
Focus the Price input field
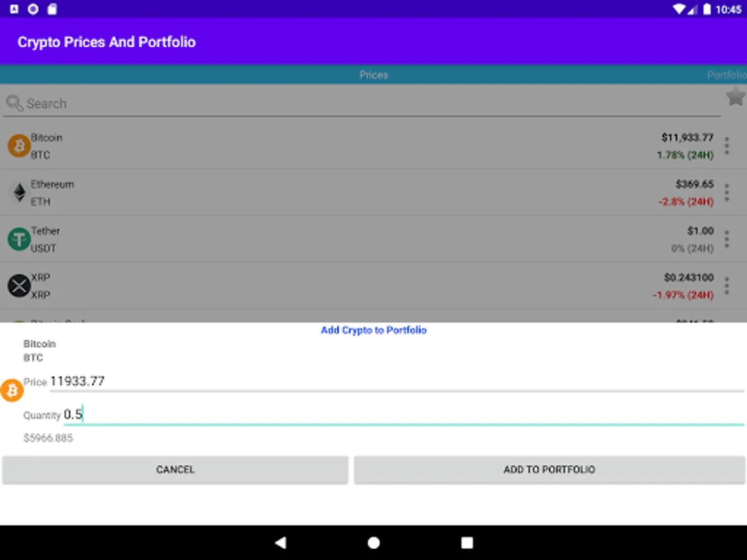[397, 381]
